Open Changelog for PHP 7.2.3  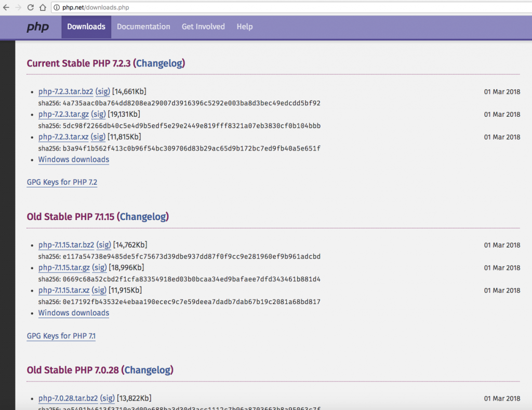[x=160, y=63]
